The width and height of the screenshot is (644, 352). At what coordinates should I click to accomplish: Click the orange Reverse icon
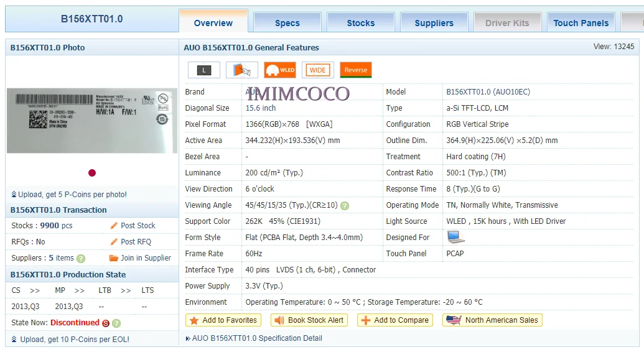356,70
